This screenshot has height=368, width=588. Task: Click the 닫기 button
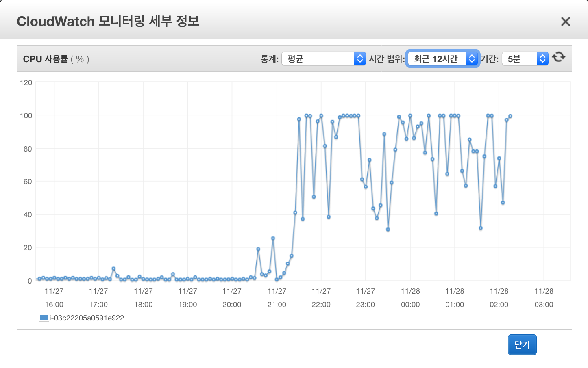click(x=522, y=344)
